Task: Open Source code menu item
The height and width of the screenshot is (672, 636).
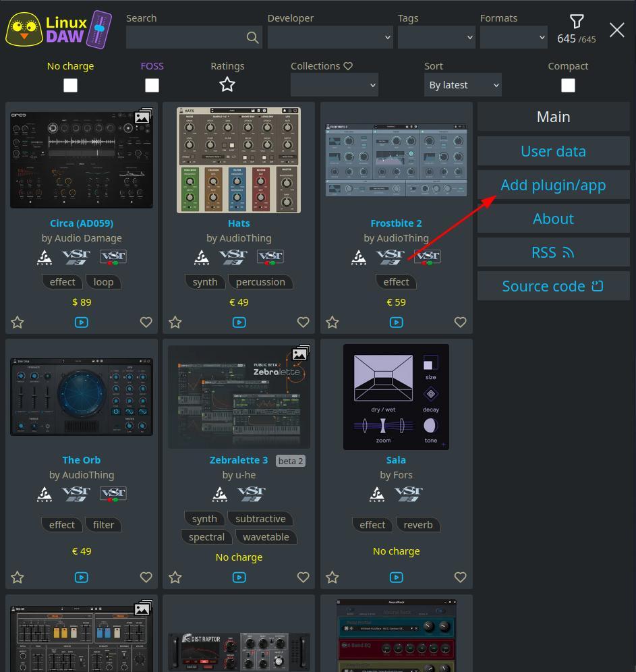Action: click(x=553, y=286)
